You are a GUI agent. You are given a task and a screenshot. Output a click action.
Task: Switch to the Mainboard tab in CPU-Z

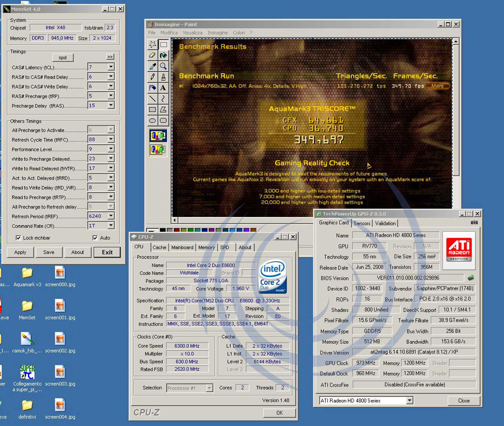182,247
